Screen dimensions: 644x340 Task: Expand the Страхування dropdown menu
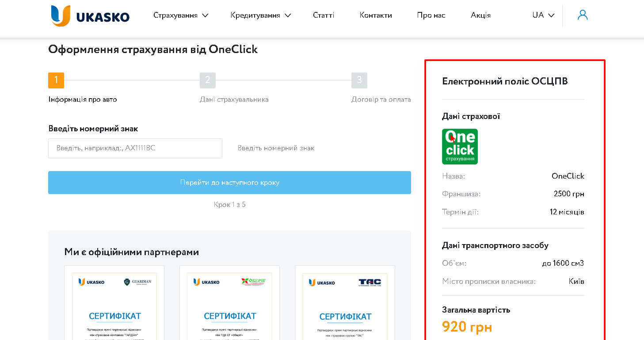tap(181, 15)
